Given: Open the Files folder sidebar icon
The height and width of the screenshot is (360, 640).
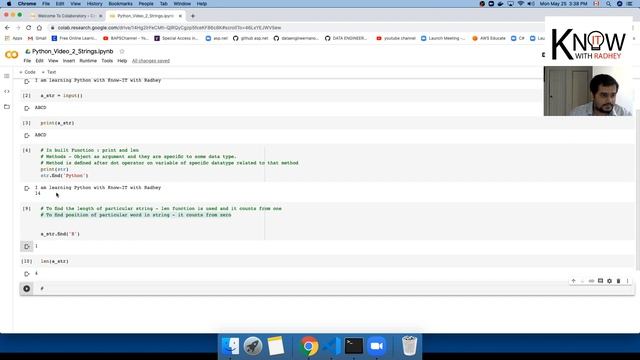Looking at the screenshot, I should point(7,107).
